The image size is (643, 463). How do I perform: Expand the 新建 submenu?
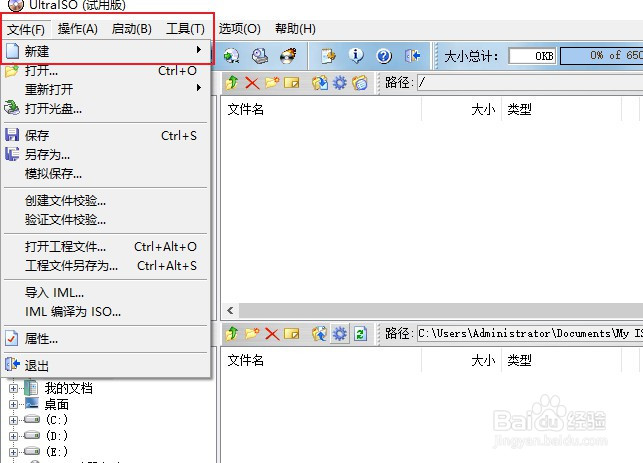click(x=106, y=51)
